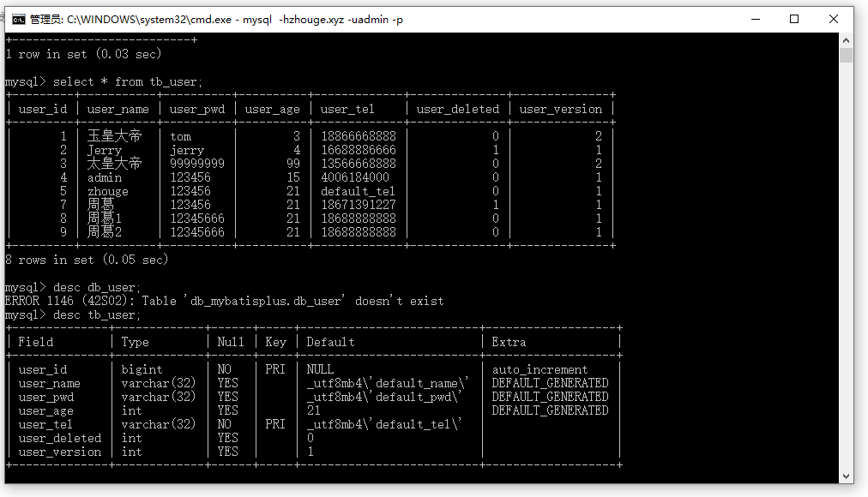Viewport: 868px width, 497px height.
Task: Click the telephone 13566668888
Action: (x=359, y=164)
